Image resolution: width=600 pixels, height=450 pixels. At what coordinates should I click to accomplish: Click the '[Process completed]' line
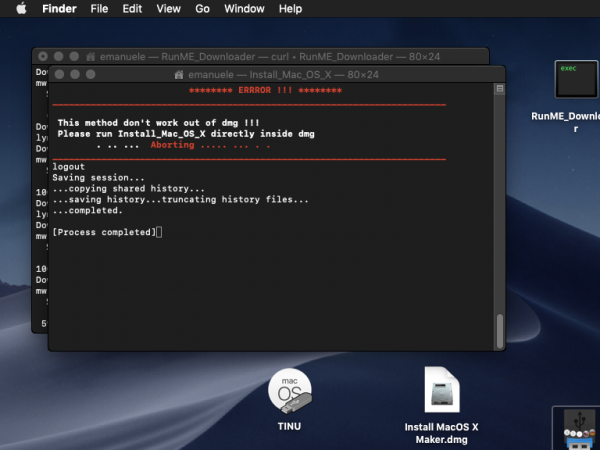pos(104,232)
